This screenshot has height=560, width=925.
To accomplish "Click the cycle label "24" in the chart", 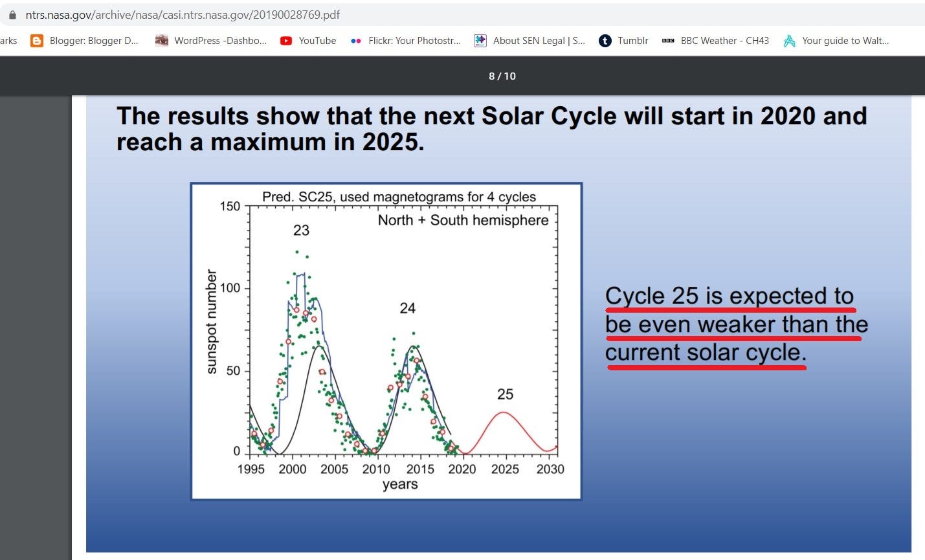I will click(407, 308).
